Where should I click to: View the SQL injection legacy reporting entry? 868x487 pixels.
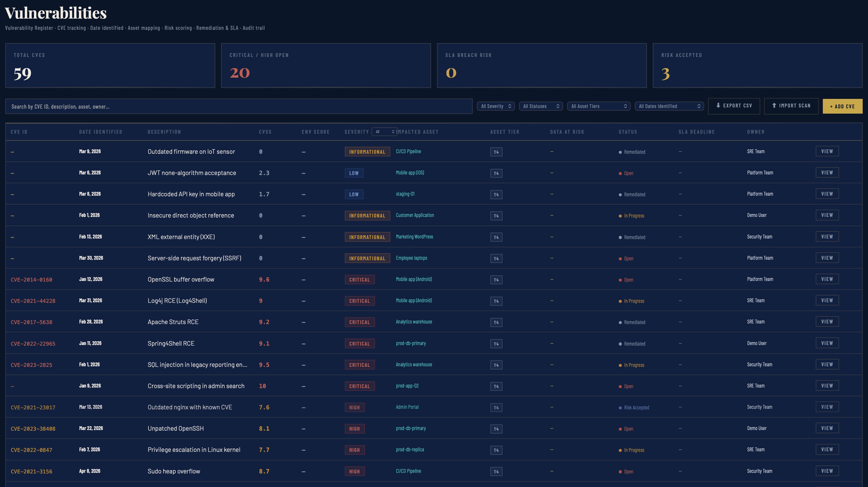pos(827,364)
